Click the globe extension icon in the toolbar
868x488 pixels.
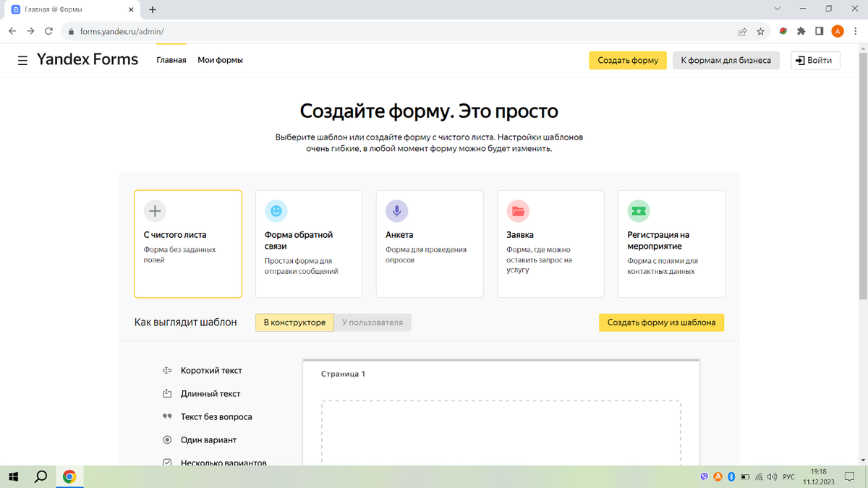(x=783, y=32)
